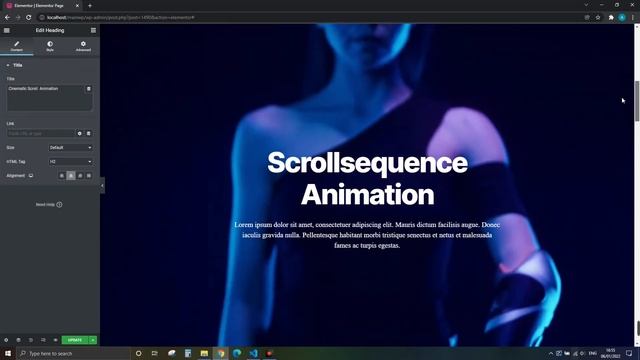Image resolution: width=640 pixels, height=360 pixels.
Task: Click the page vertical scrollbar thumb
Action: [x=637, y=101]
